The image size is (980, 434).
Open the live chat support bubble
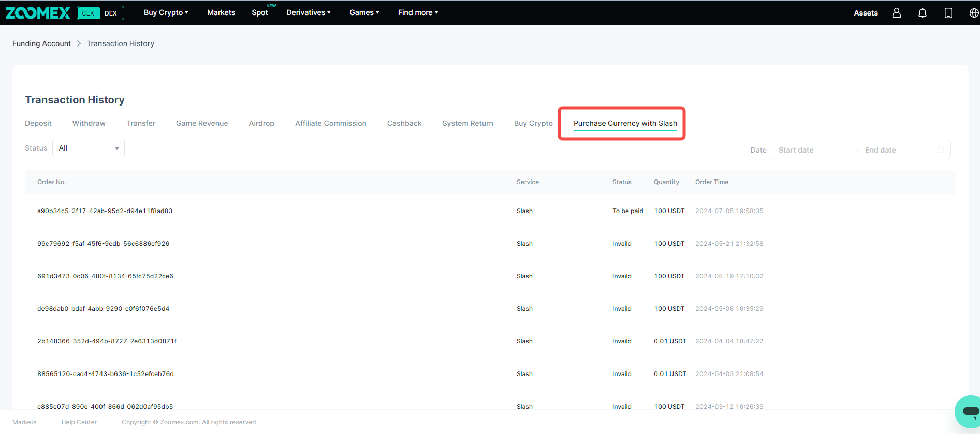pos(968,412)
